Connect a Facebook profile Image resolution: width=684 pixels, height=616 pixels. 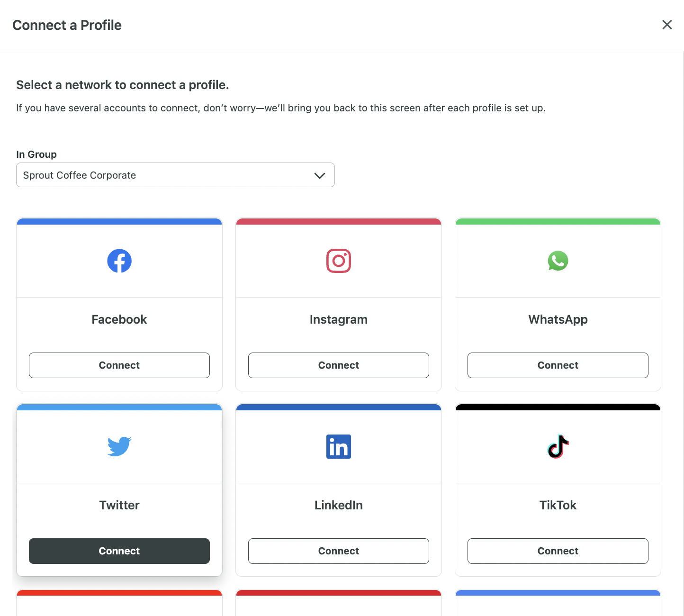(119, 365)
